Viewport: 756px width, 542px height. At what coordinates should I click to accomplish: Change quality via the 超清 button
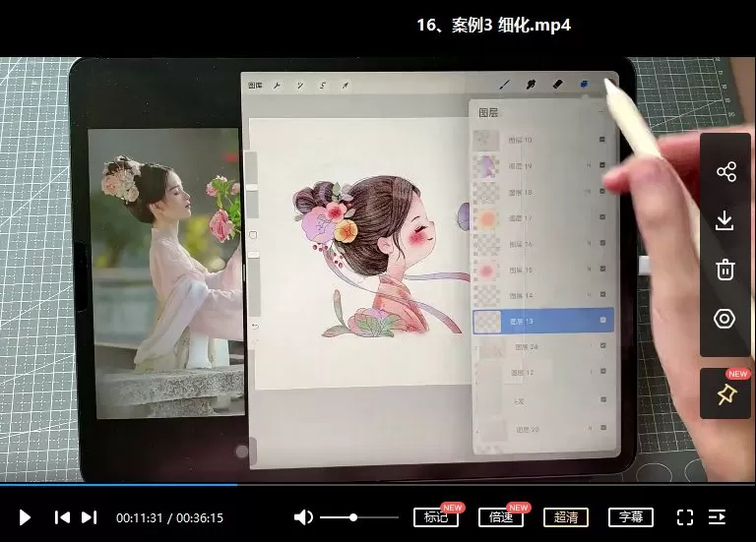pos(566,517)
